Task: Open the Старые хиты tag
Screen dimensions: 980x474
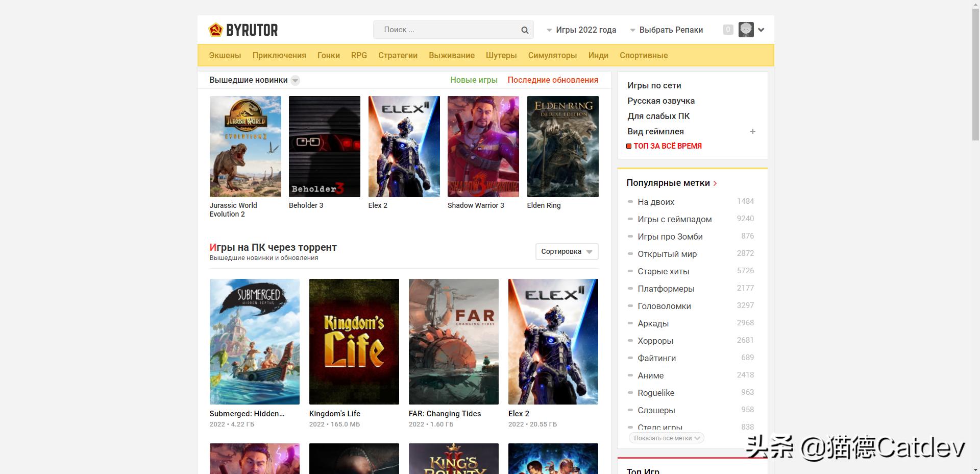Action: click(663, 271)
